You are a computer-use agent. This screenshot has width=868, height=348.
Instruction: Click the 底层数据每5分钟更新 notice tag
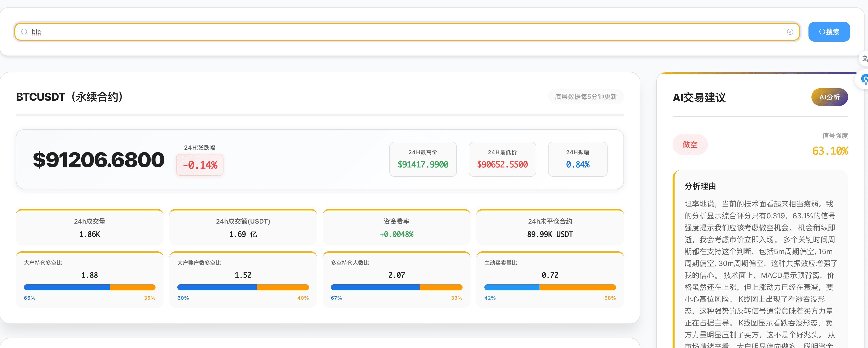point(586,97)
